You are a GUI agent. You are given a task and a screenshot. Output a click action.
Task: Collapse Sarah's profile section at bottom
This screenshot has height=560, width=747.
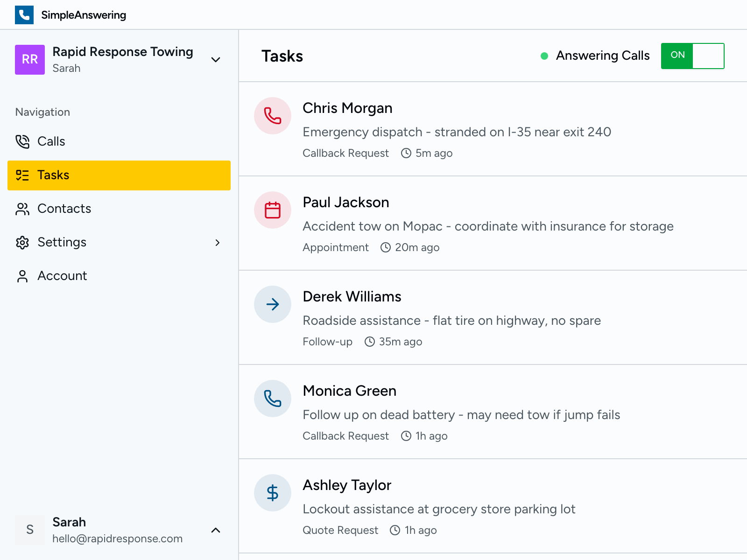[x=215, y=530]
